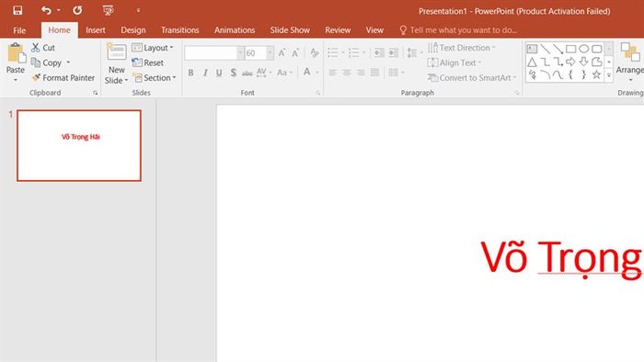This screenshot has height=362, width=644.
Task: Expand the shapes gallery More arrow
Action: pyautogui.click(x=609, y=75)
